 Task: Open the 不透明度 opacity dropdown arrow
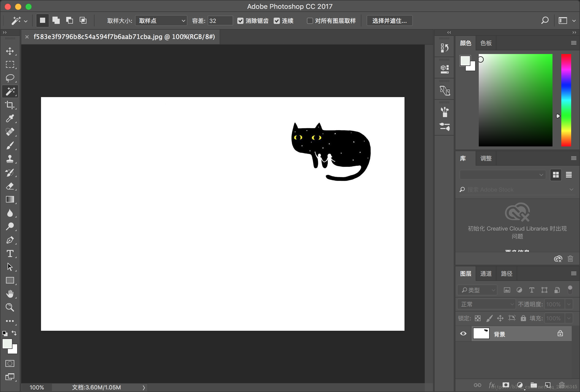[569, 304]
